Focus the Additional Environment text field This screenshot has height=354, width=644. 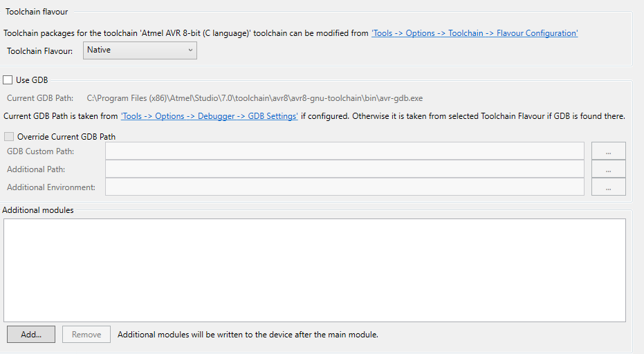344,187
